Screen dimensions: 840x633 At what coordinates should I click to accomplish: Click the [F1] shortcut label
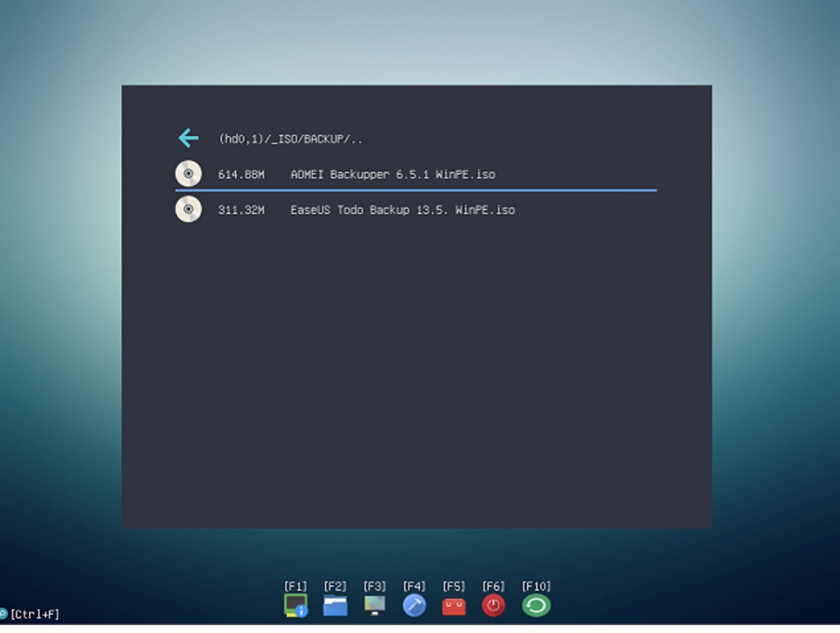(x=296, y=587)
